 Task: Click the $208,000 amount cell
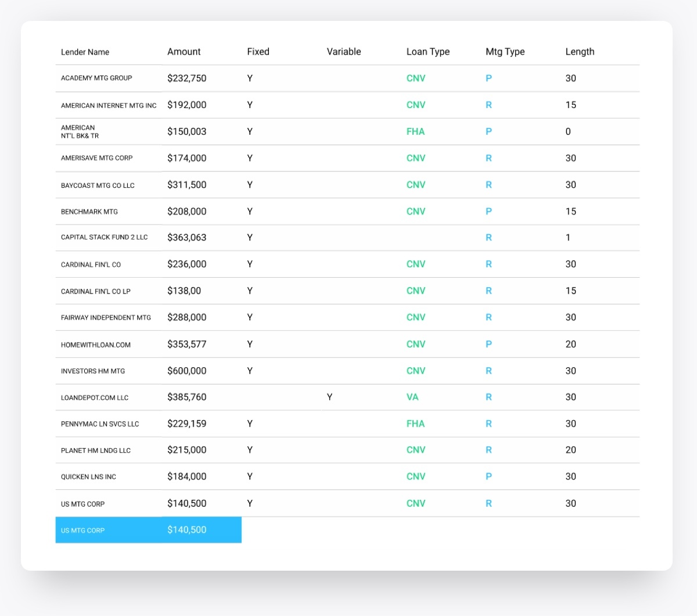point(186,212)
